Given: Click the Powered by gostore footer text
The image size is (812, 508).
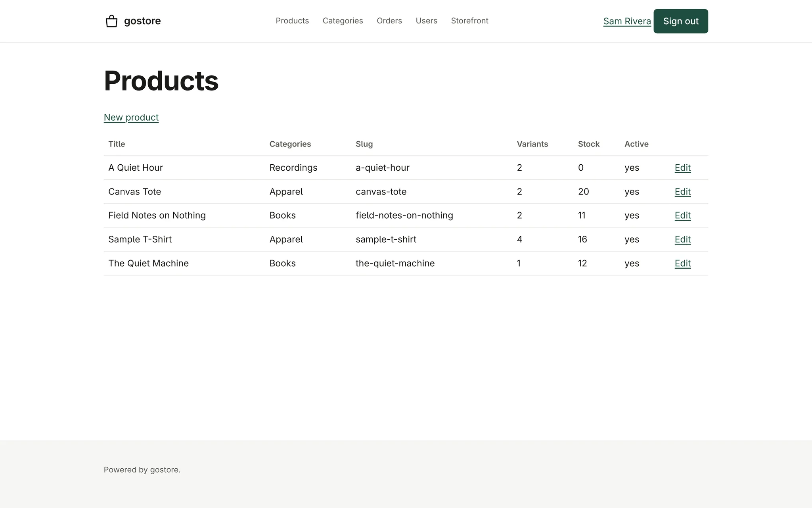Looking at the screenshot, I should 142,470.
